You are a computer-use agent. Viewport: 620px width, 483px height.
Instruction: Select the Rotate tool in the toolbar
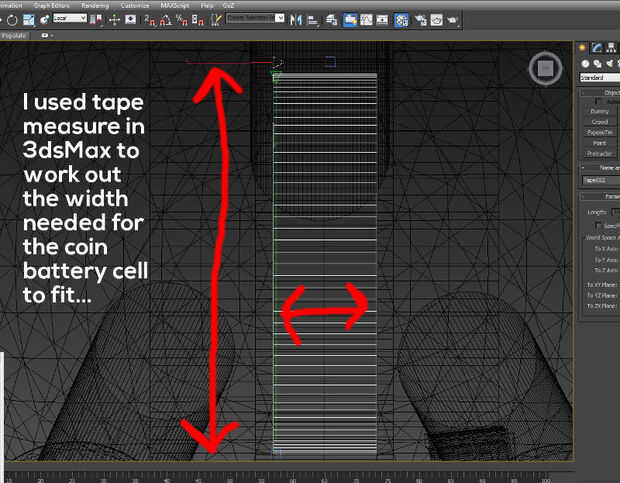(11, 20)
